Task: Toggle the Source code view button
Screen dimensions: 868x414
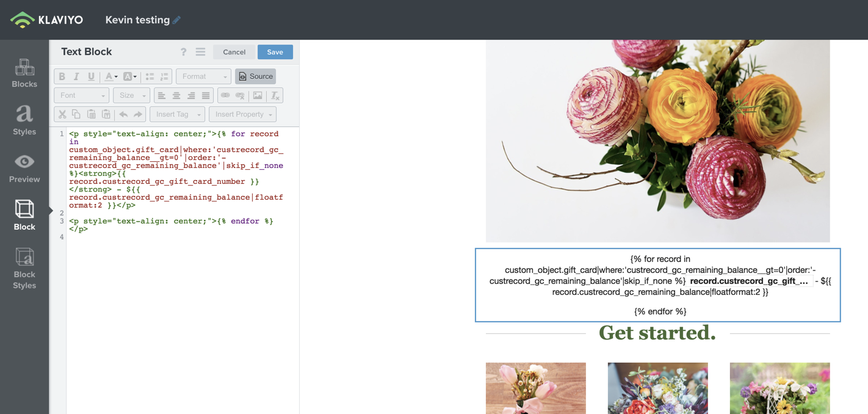Action: point(255,76)
